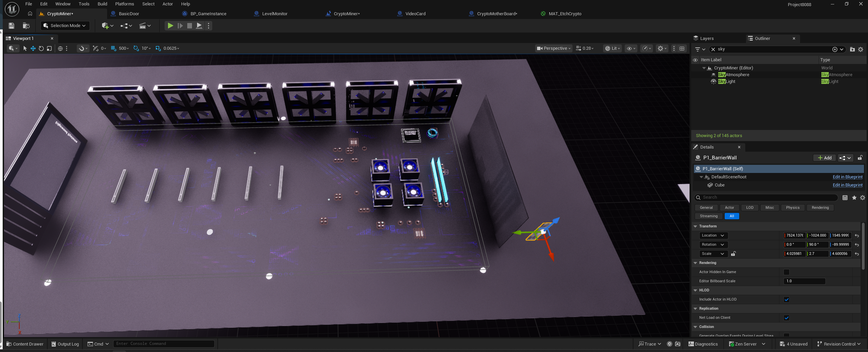Toggle visibility column eye in Outliner header
Screen dimensions: 868x352
pos(695,60)
